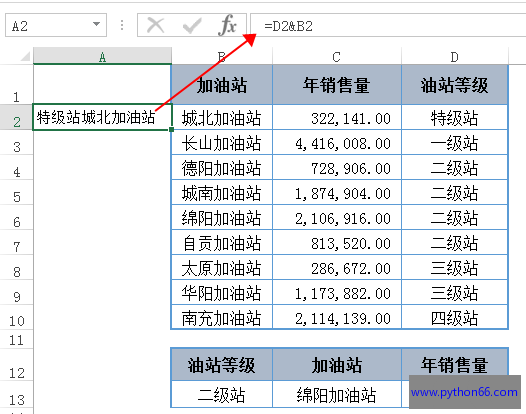This screenshot has width=526, height=414.
Task: Click sales value 1,874,904.00
Action: coord(337,192)
